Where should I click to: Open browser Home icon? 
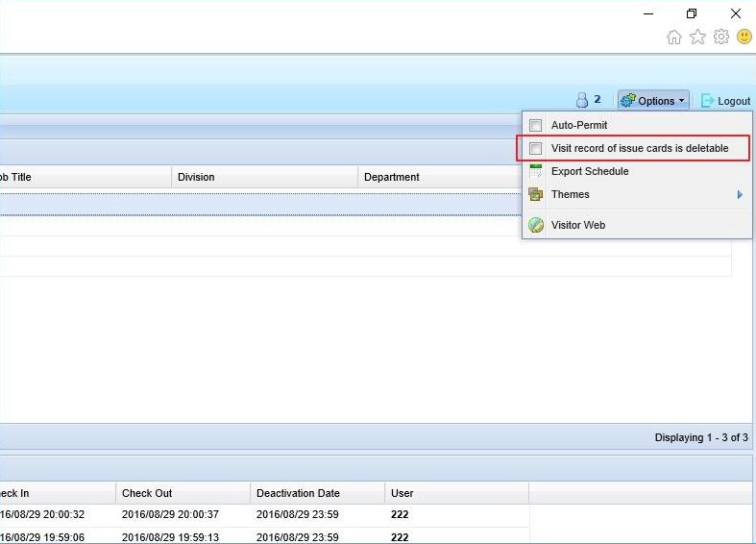[x=674, y=37]
